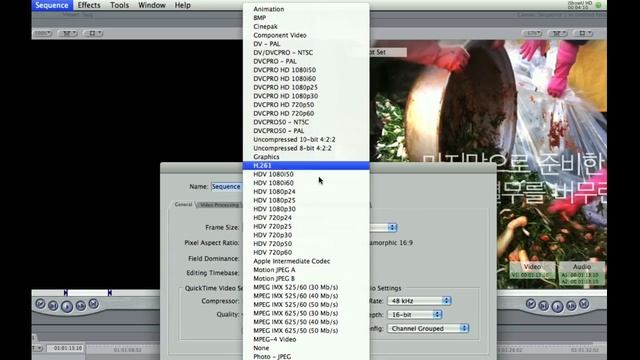Choose Graphics compressor
The height and width of the screenshot is (360, 640).
pyautogui.click(x=306, y=157)
